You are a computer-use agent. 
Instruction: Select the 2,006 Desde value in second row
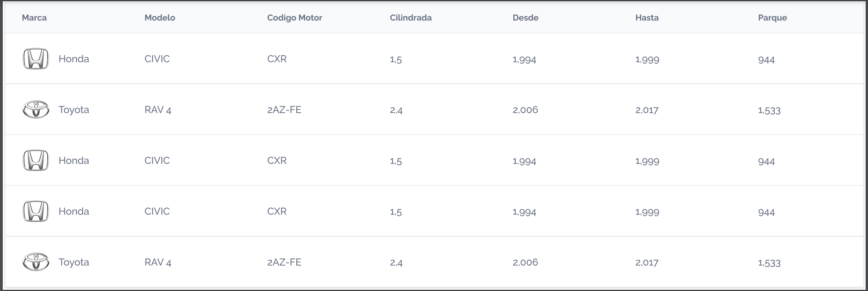tap(525, 110)
